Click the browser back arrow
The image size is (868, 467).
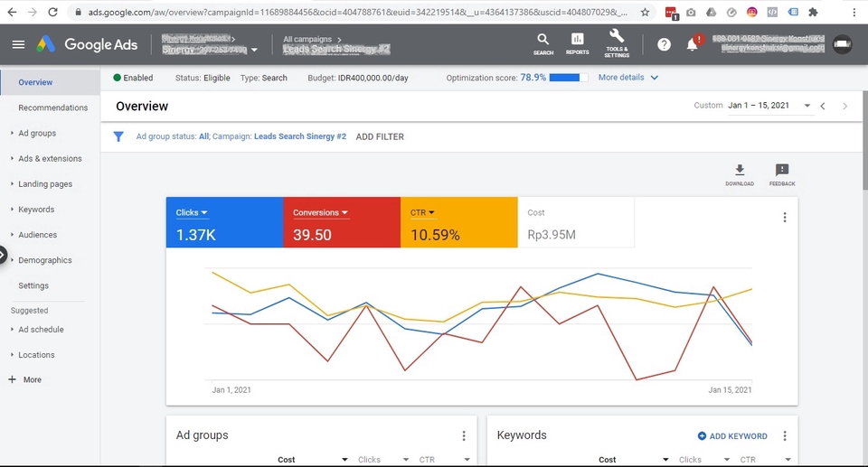(x=12, y=12)
